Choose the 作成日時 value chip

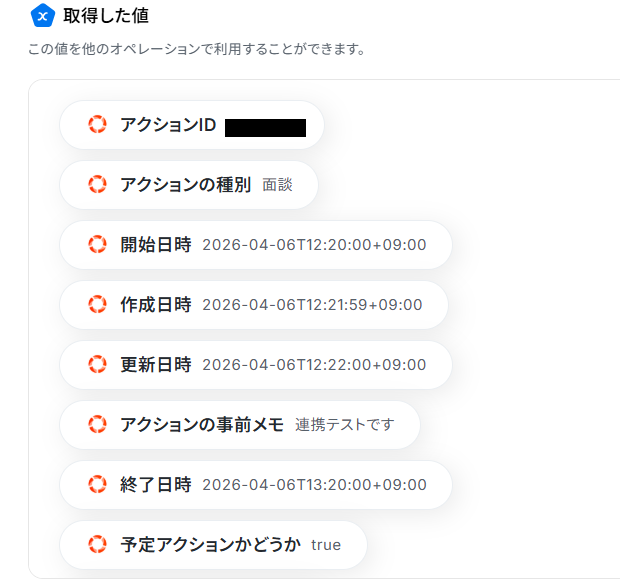(x=253, y=305)
